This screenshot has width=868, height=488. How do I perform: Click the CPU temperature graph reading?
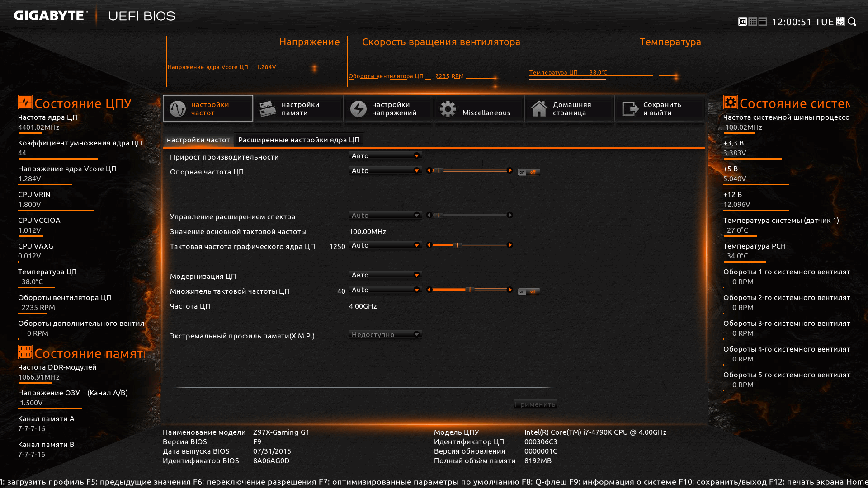pos(568,73)
